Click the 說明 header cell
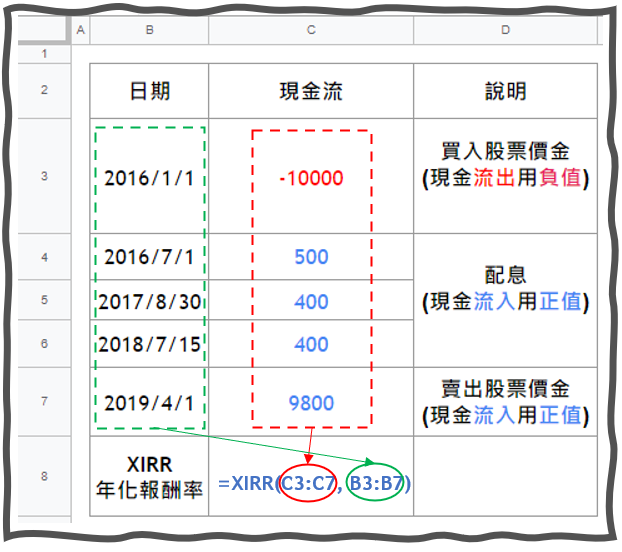 coord(505,91)
